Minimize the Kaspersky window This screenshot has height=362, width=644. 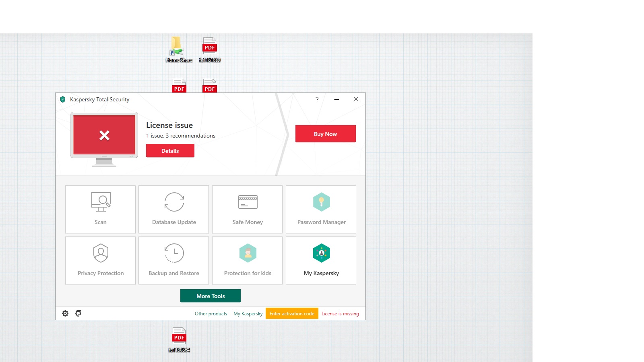tap(336, 99)
